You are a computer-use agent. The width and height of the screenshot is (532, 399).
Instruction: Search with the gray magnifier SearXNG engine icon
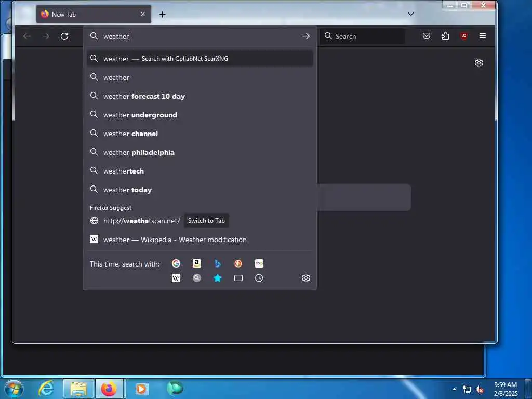197,278
